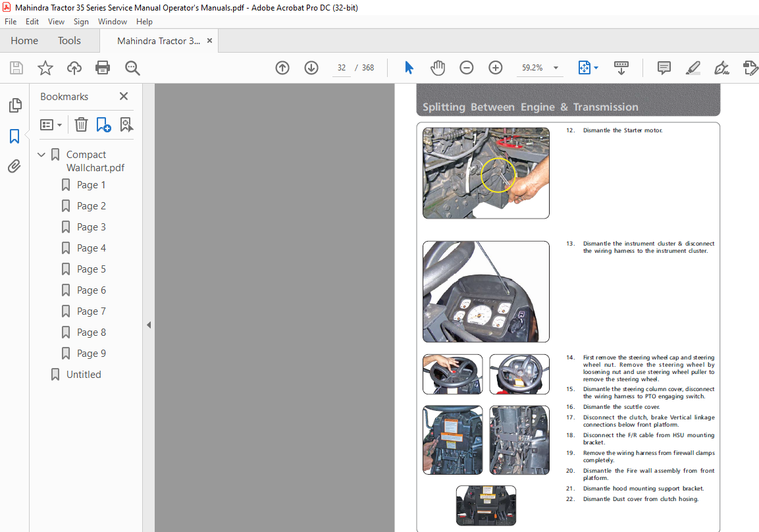This screenshot has width=759, height=532.
Task: Toggle Bookmarks panel icon in sidebar
Action: pos(14,136)
